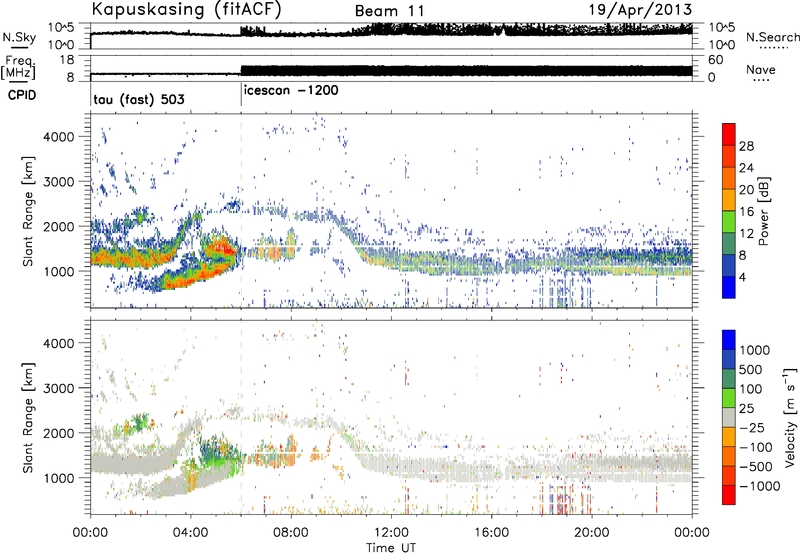The height and width of the screenshot is (554, 800).
Task: Click the date '19/Apr/2013'
Action: [x=641, y=10]
